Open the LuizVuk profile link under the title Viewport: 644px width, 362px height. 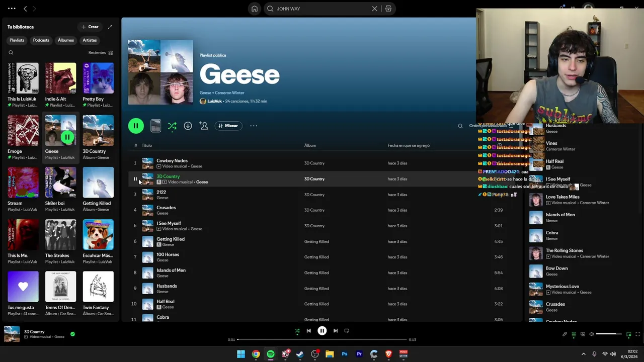coord(214,101)
